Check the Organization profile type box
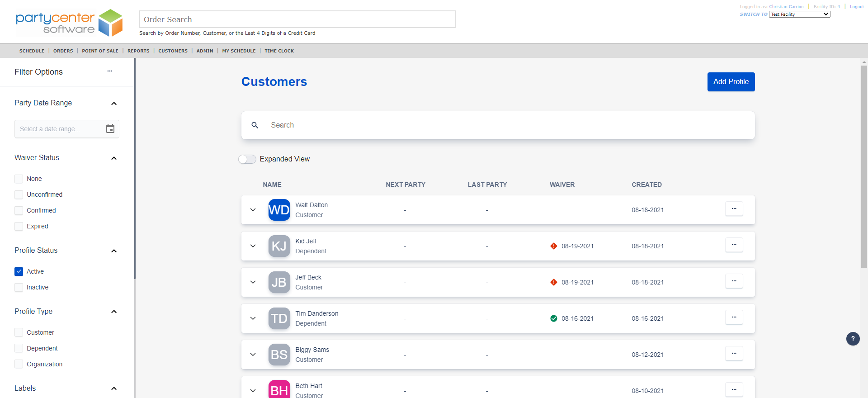Viewport: 868px width, 398px height. tap(19, 365)
